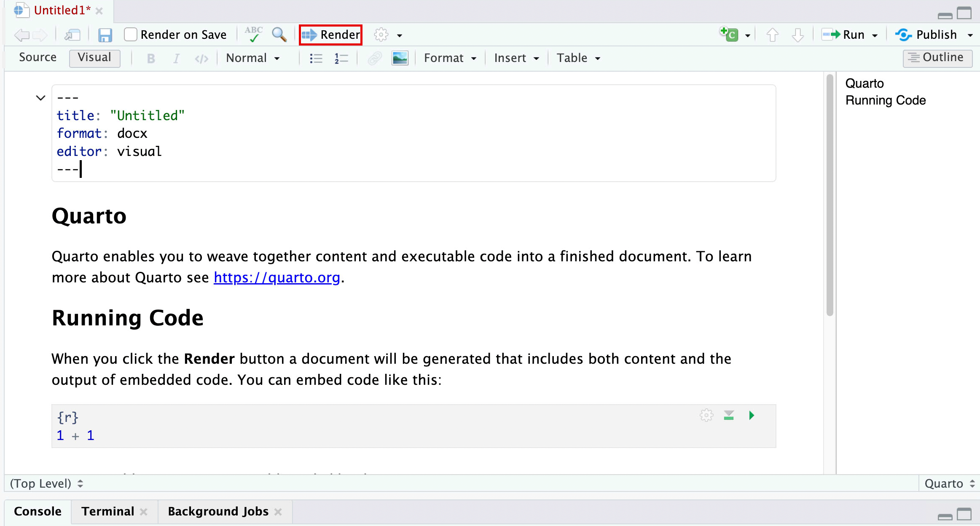Open the Run options dropdown
Image resolution: width=980 pixels, height=526 pixels.
pyautogui.click(x=875, y=35)
